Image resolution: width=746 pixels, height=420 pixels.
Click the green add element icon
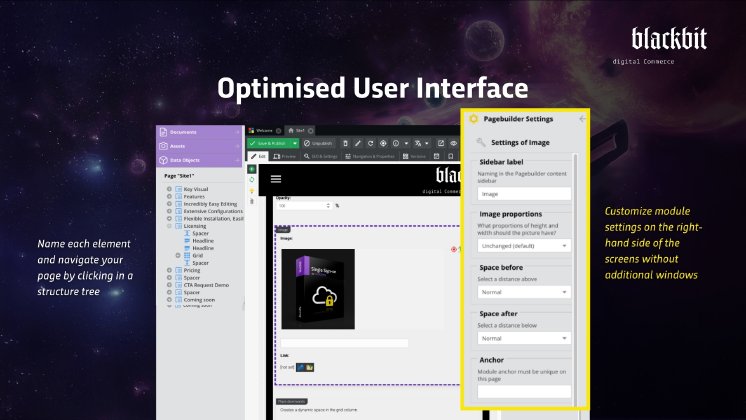(x=252, y=169)
